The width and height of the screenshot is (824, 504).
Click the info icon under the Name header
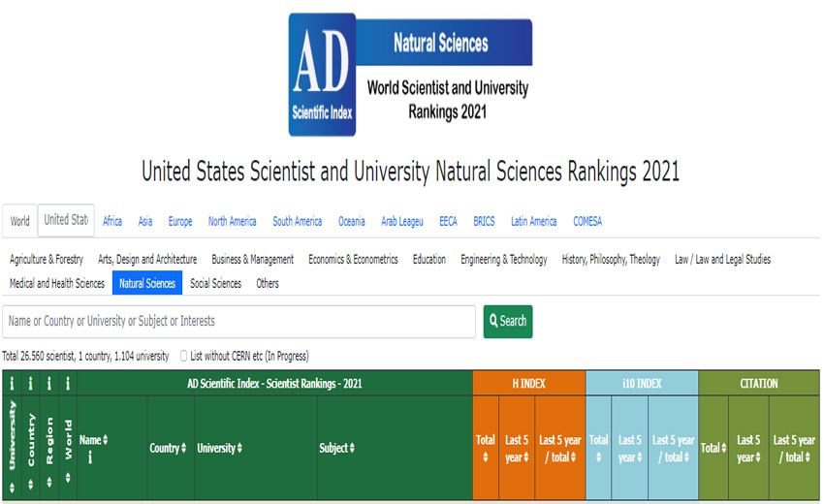(x=90, y=457)
